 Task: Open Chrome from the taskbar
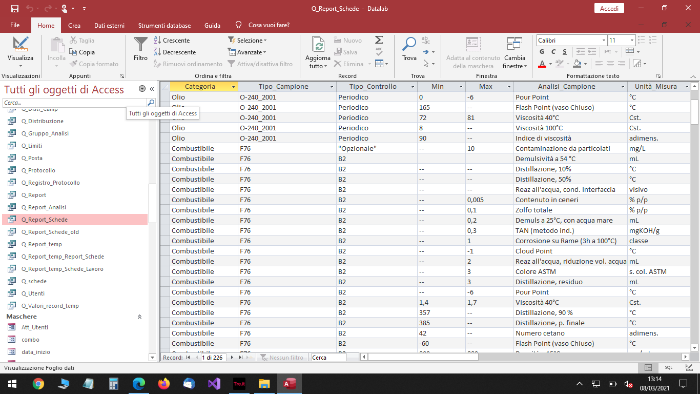point(38,383)
